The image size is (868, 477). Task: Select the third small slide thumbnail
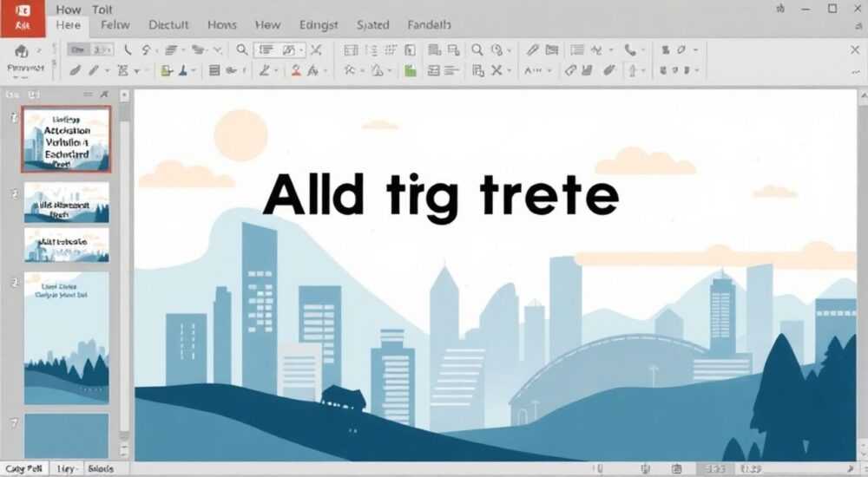(x=67, y=245)
